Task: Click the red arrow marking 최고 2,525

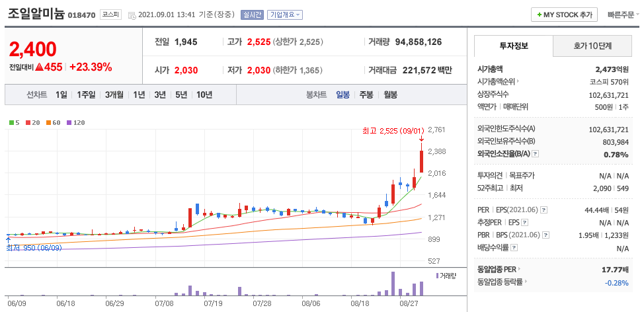Action: 421,139
